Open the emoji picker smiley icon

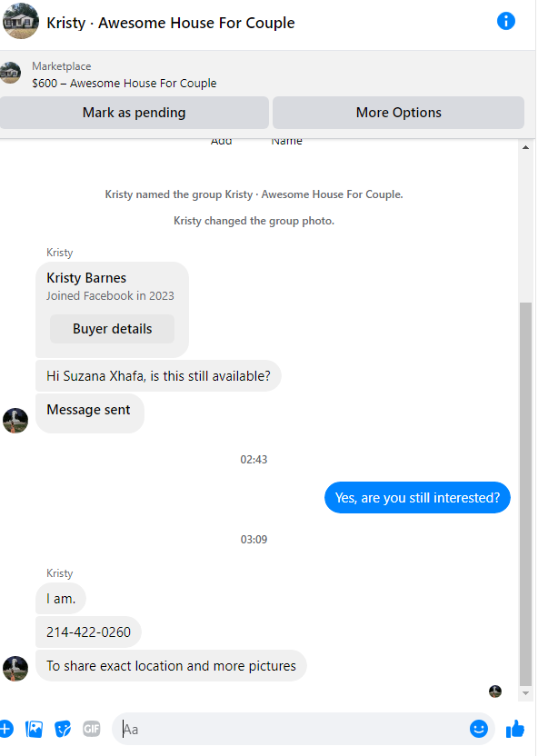coord(478,729)
